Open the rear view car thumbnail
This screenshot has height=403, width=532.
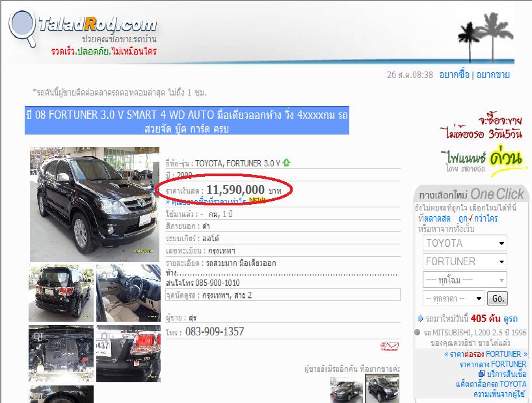pyautogui.click(x=61, y=293)
